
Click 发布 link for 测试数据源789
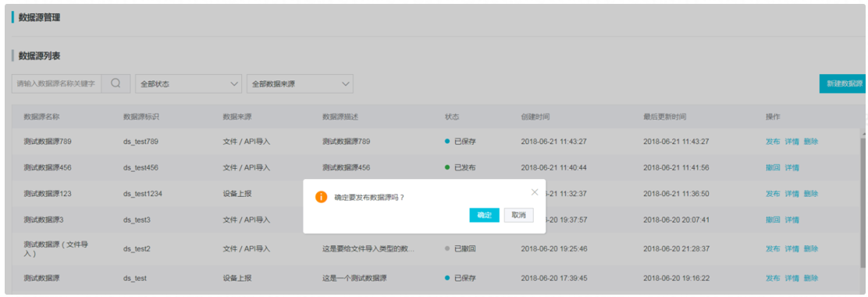pos(773,141)
